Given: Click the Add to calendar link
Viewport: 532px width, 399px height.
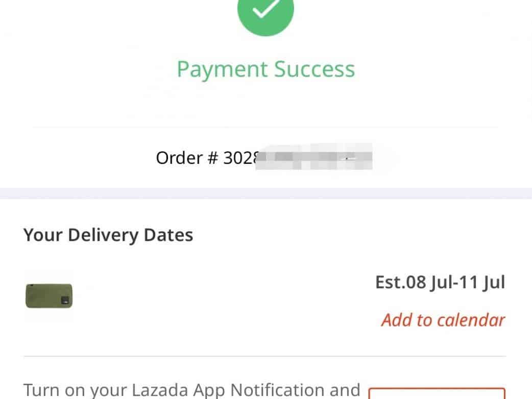Looking at the screenshot, I should pyautogui.click(x=443, y=320).
